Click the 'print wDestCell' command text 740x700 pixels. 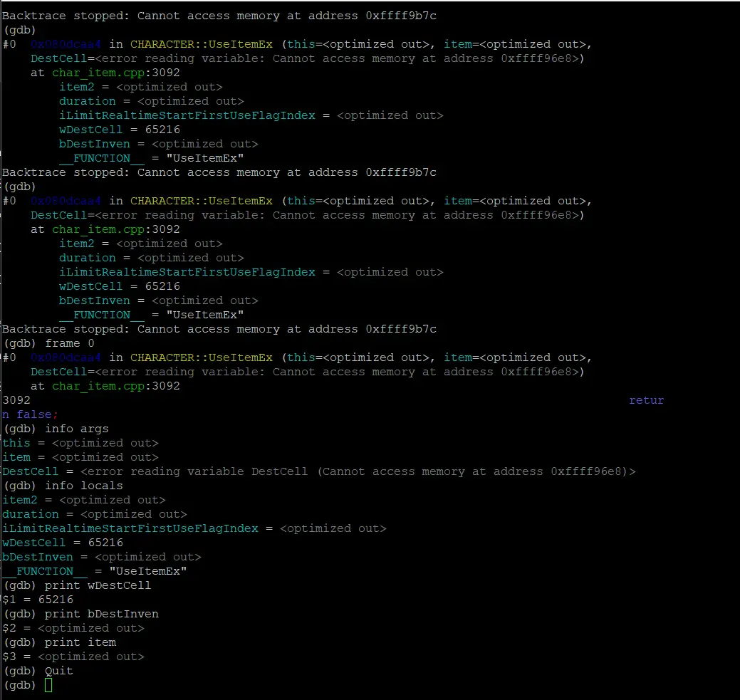point(98,585)
